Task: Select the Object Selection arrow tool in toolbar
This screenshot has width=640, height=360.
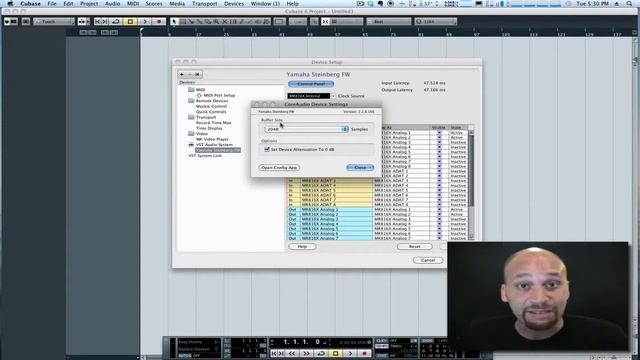Action: point(174,21)
